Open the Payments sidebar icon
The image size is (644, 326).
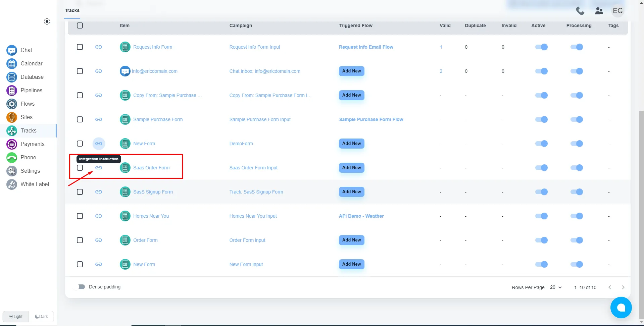12,144
